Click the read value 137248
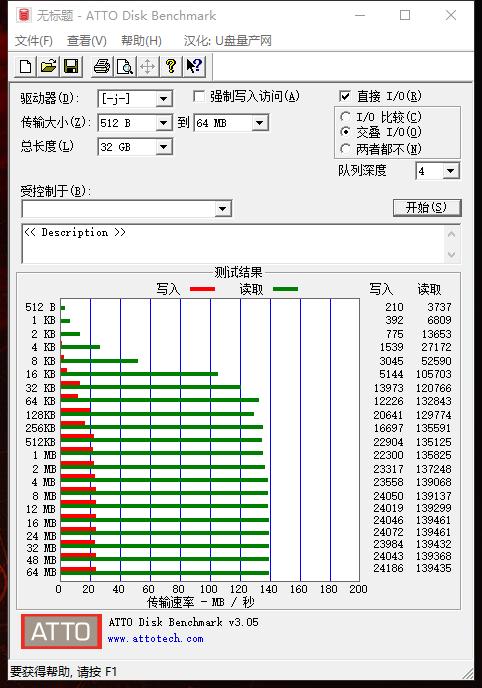This screenshot has width=482, height=688. [x=433, y=469]
